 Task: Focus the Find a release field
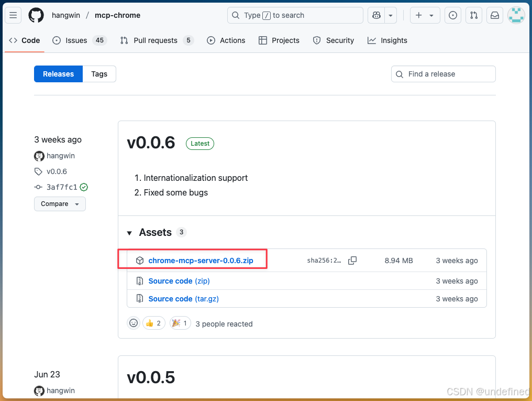(443, 74)
